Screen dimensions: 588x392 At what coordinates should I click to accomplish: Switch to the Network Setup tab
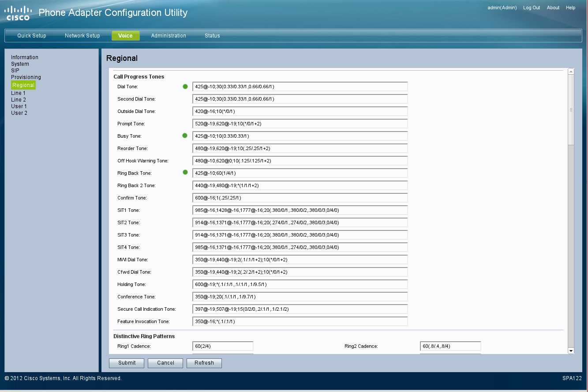[x=82, y=36]
